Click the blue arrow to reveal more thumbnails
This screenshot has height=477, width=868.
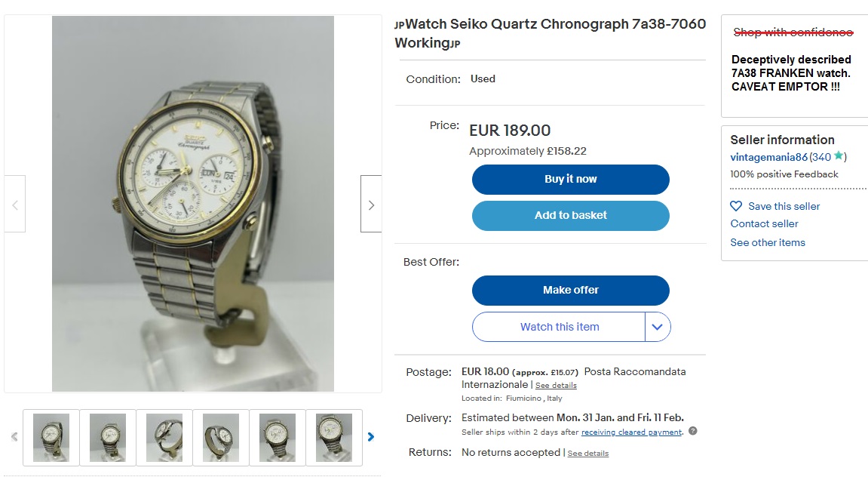coord(370,436)
